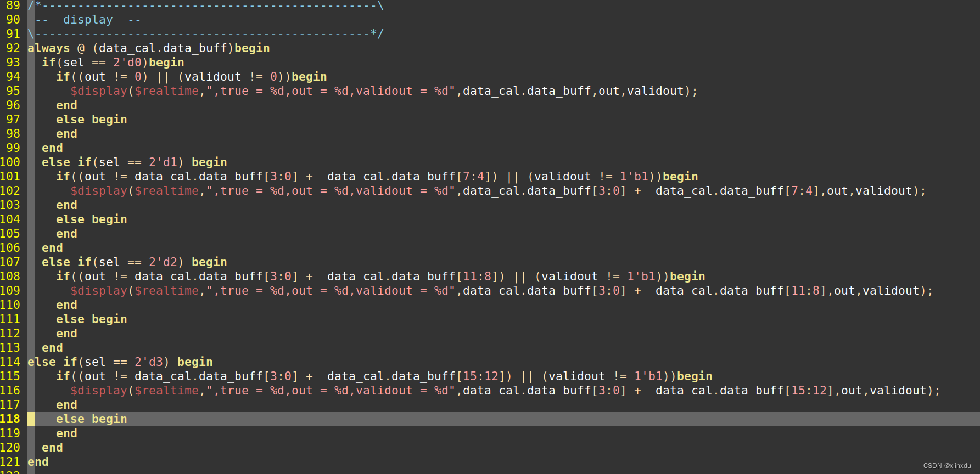Click the 'display' comment word on line 90
Viewport: 980px width, 474px height.
pos(88,20)
